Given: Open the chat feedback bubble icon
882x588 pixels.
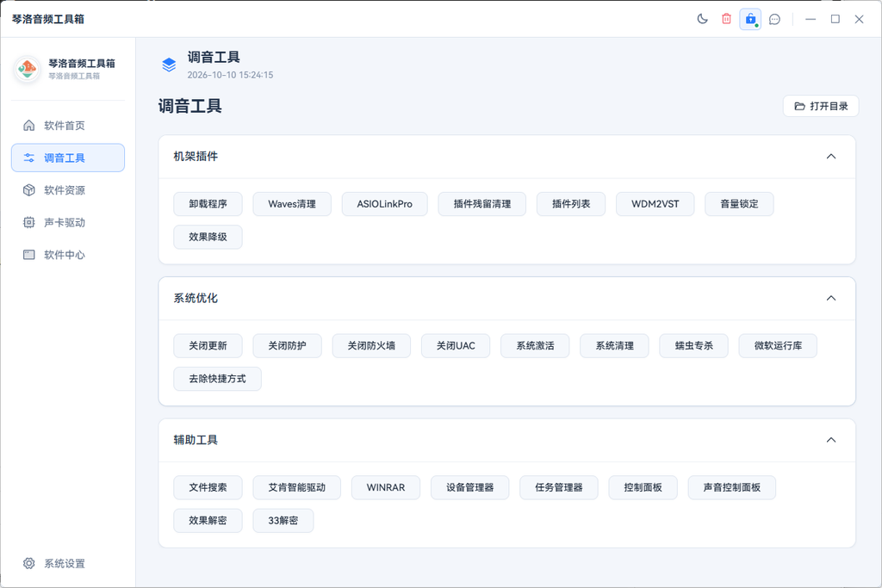Looking at the screenshot, I should click(774, 19).
